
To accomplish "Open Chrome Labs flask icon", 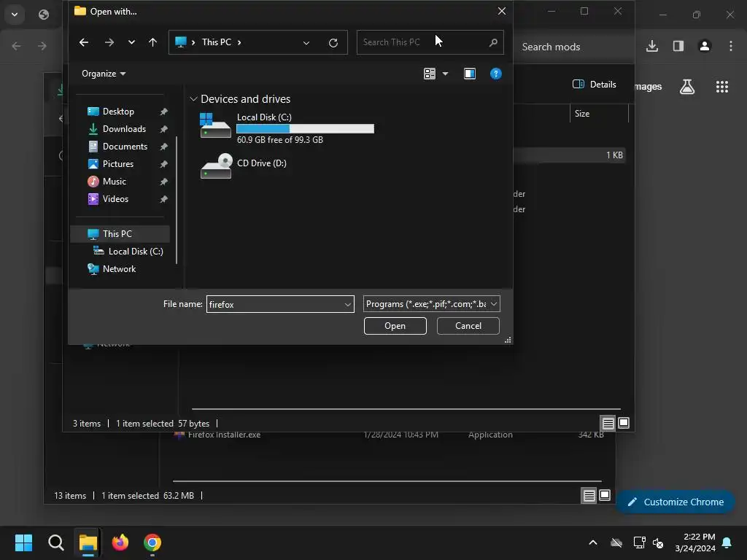I will 687,87.
